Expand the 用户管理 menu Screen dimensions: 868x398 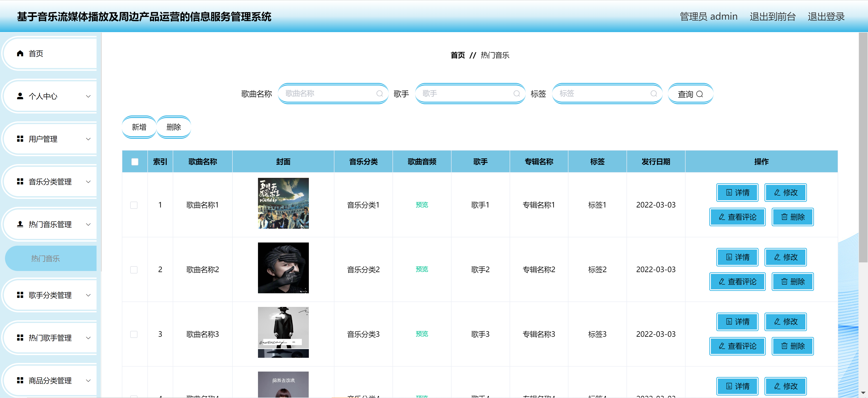coord(88,139)
